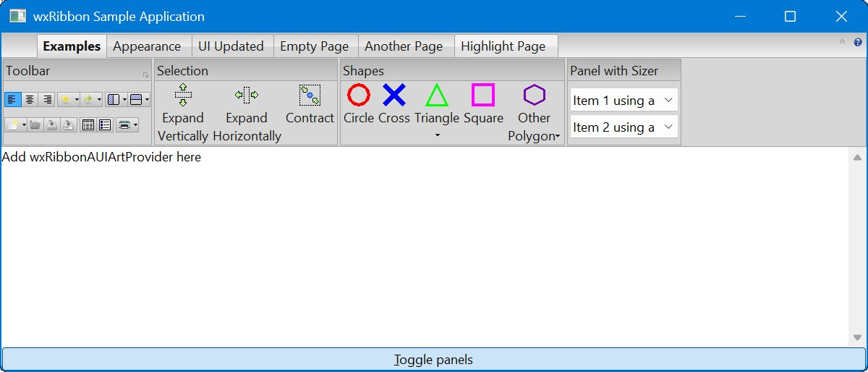Select the green Triangle shape
868x372 pixels.
pos(437,102)
